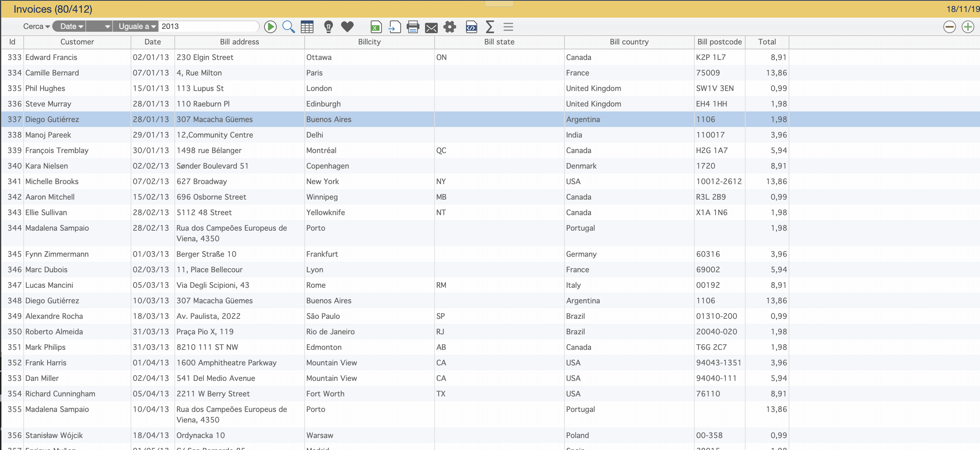Click date cell '18/03/13'

(x=151, y=316)
